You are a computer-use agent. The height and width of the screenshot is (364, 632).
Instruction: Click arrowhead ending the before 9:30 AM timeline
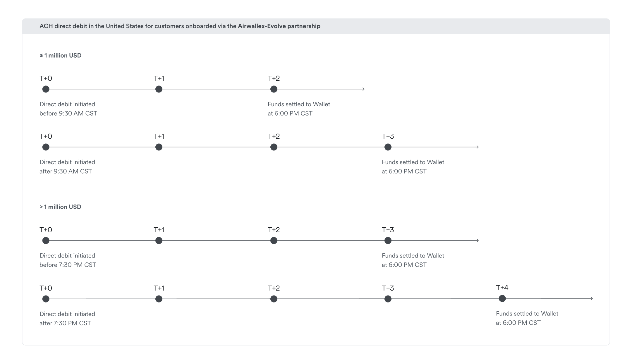(363, 89)
